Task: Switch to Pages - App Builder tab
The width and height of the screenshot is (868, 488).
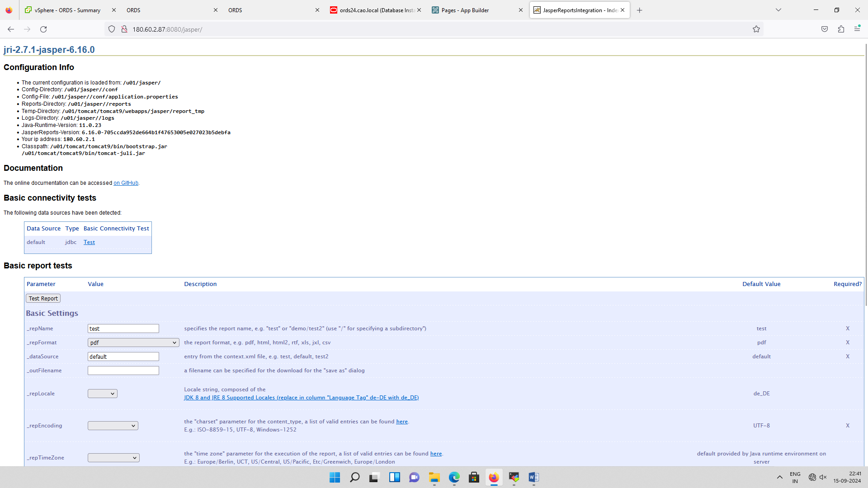Action: click(x=465, y=10)
